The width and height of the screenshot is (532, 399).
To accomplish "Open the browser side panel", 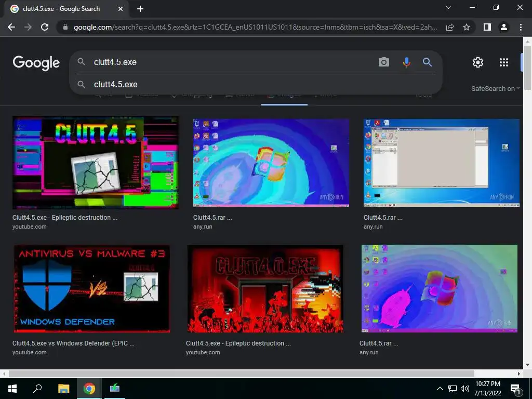I will coord(487,27).
